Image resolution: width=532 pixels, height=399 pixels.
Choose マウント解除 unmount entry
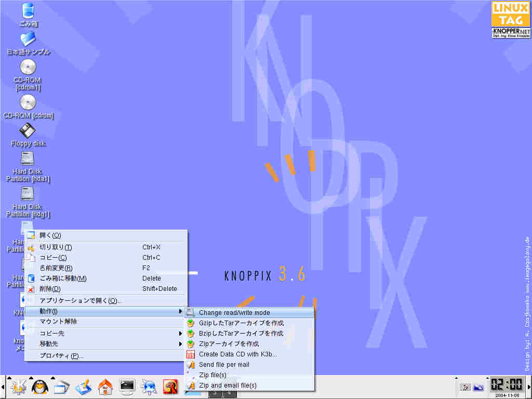pyautogui.click(x=106, y=321)
